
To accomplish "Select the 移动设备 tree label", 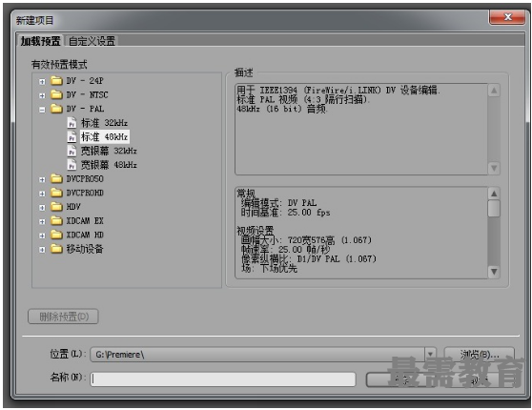I will (x=85, y=249).
